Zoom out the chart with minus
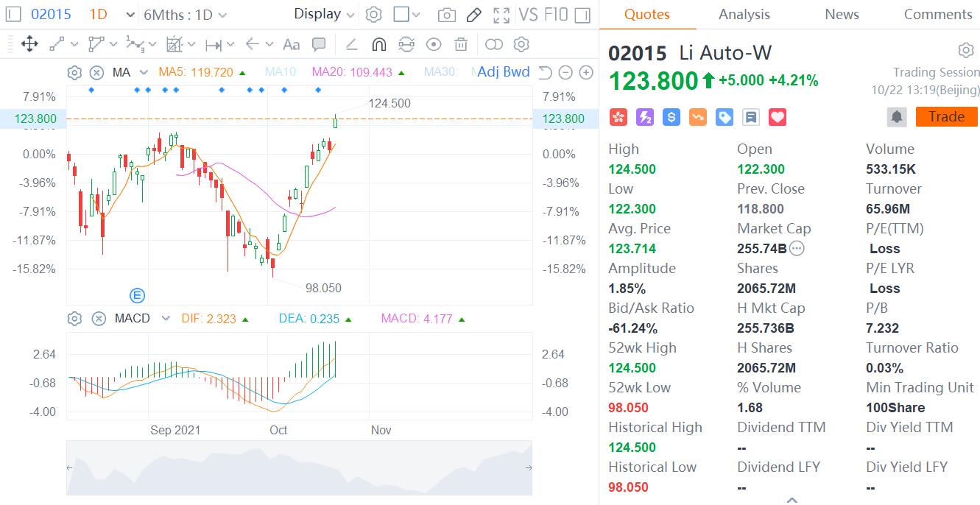980x505 pixels. (x=565, y=72)
